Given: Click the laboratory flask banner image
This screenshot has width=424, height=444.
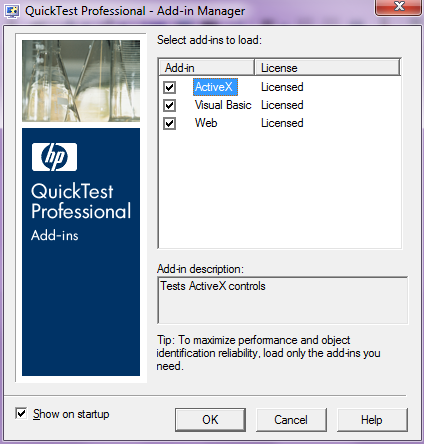Looking at the screenshot, I should click(81, 81).
